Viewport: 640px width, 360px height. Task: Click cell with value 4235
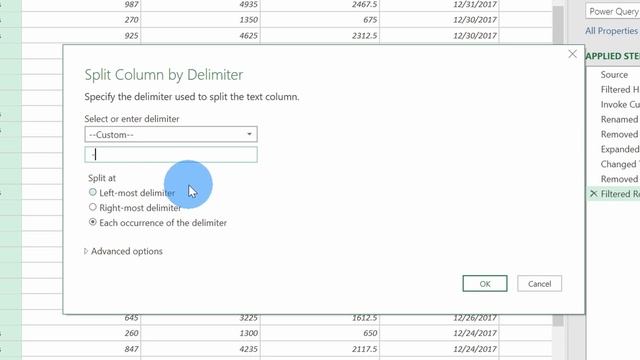click(x=200, y=349)
